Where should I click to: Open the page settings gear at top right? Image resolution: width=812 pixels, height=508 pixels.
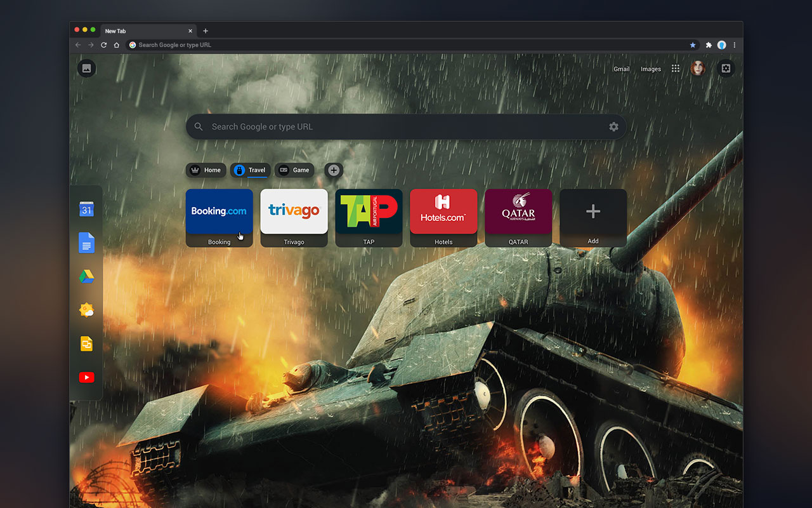coord(726,69)
